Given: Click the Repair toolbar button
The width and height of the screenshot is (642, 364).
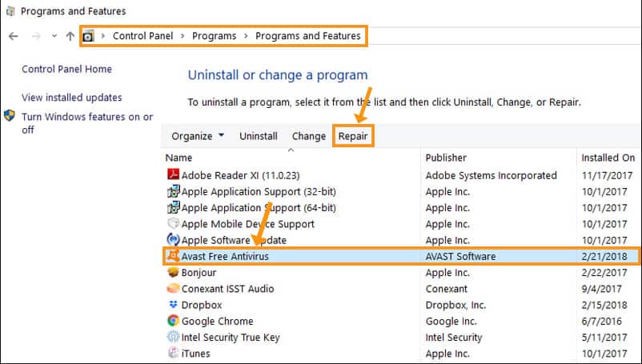Looking at the screenshot, I should pos(353,136).
